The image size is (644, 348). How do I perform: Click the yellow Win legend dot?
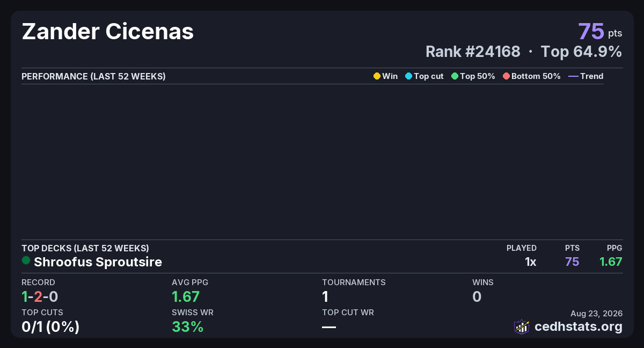(x=377, y=76)
